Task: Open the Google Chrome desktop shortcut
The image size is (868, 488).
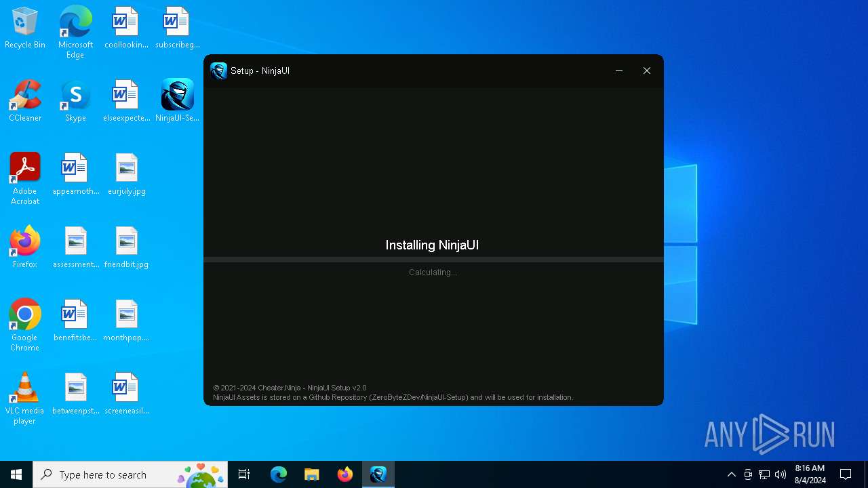Action: tap(25, 325)
